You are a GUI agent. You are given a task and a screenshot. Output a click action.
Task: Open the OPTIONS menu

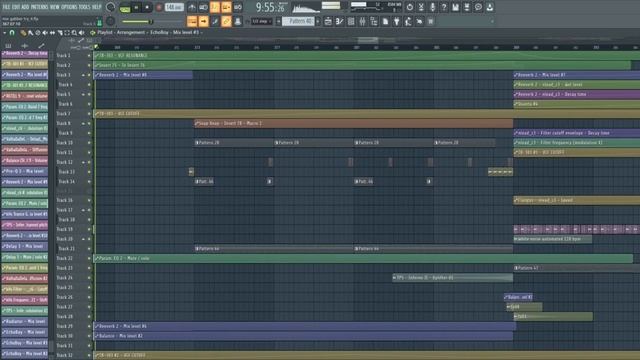pyautogui.click(x=69, y=7)
